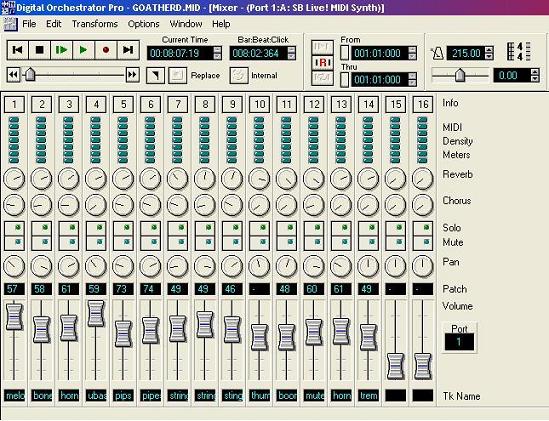Open the 4/4 time signature icon
Image resolution: width=549 pixels, height=421 pixels.
519,51
